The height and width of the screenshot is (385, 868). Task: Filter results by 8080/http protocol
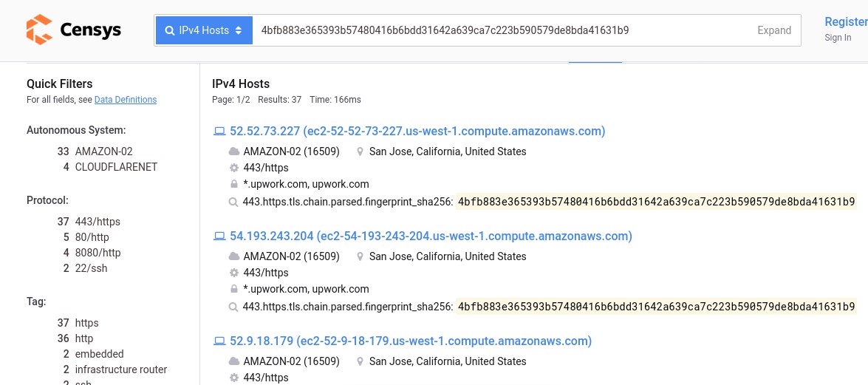pos(98,253)
